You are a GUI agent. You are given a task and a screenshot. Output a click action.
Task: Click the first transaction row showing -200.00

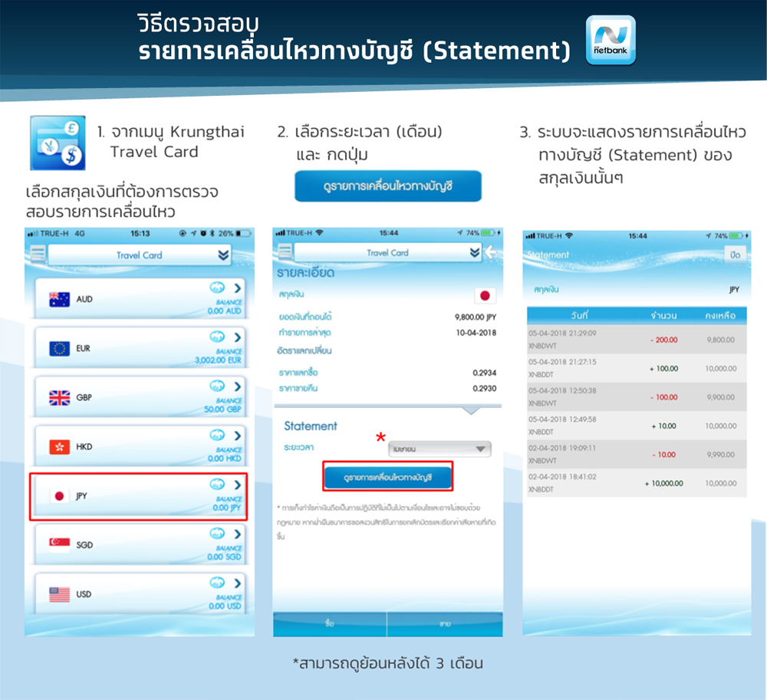point(636,340)
